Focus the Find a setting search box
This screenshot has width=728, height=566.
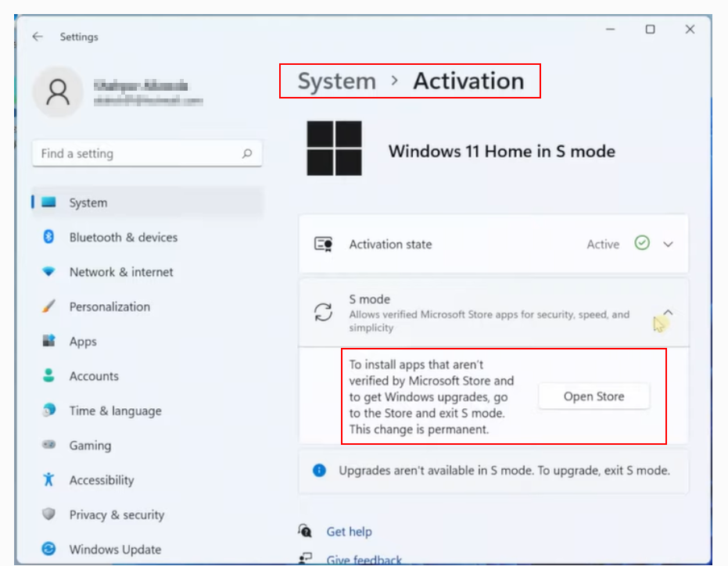(x=147, y=153)
